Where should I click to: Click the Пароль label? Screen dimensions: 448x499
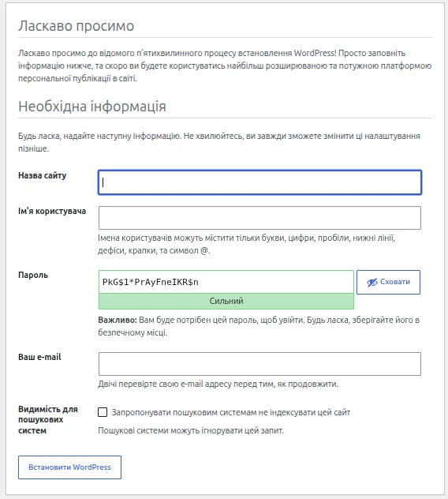click(33, 275)
